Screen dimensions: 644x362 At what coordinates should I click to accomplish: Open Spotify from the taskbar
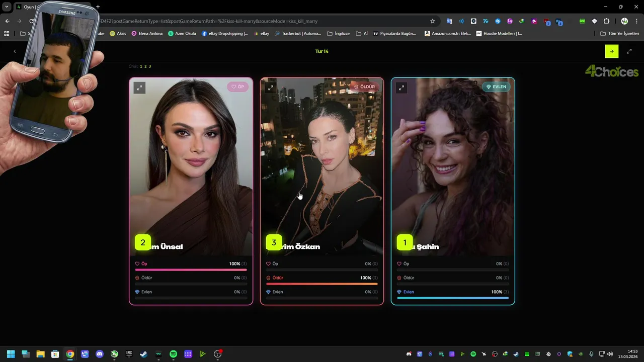(174, 354)
